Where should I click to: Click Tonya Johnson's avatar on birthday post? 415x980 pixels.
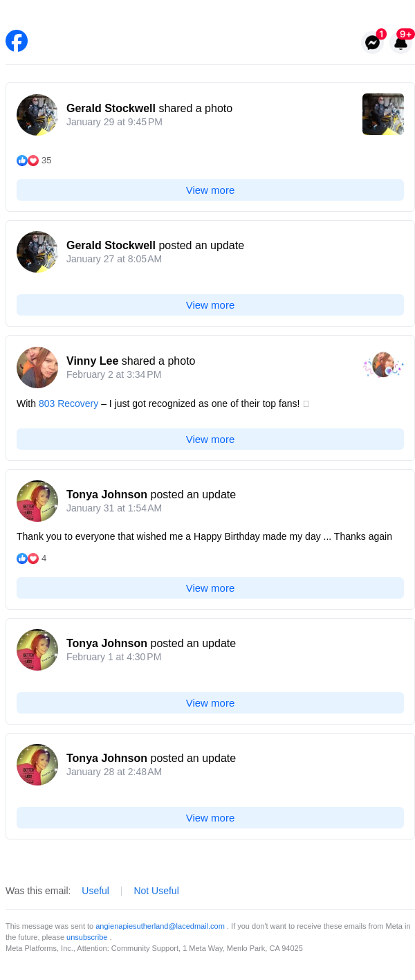coord(37,501)
